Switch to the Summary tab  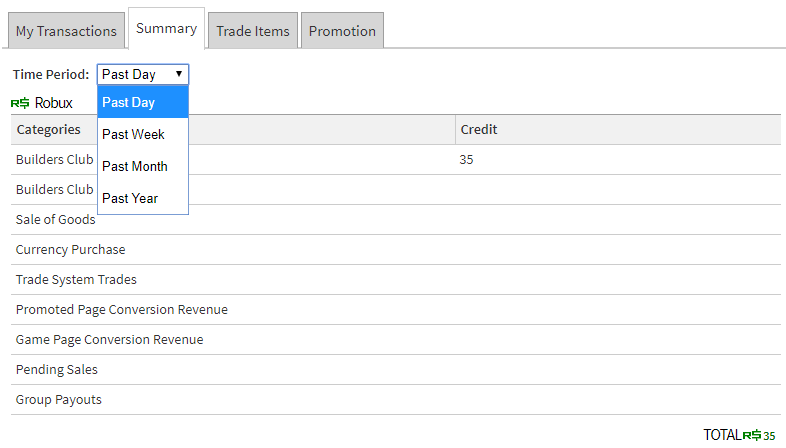point(166,29)
